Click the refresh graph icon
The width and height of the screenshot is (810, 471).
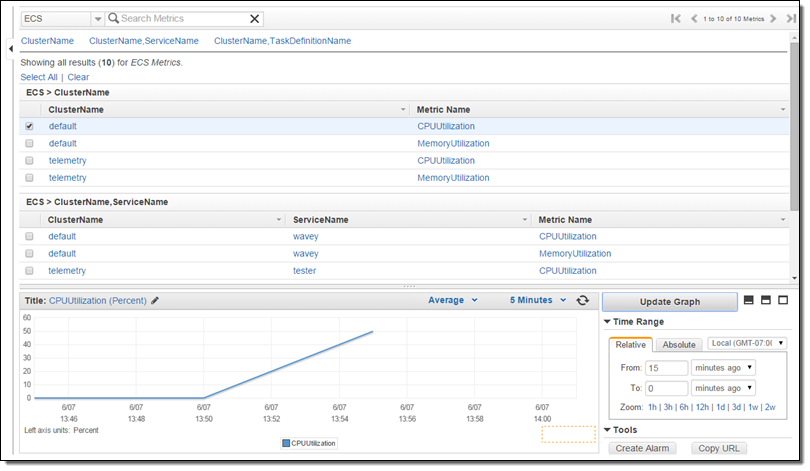pos(583,300)
